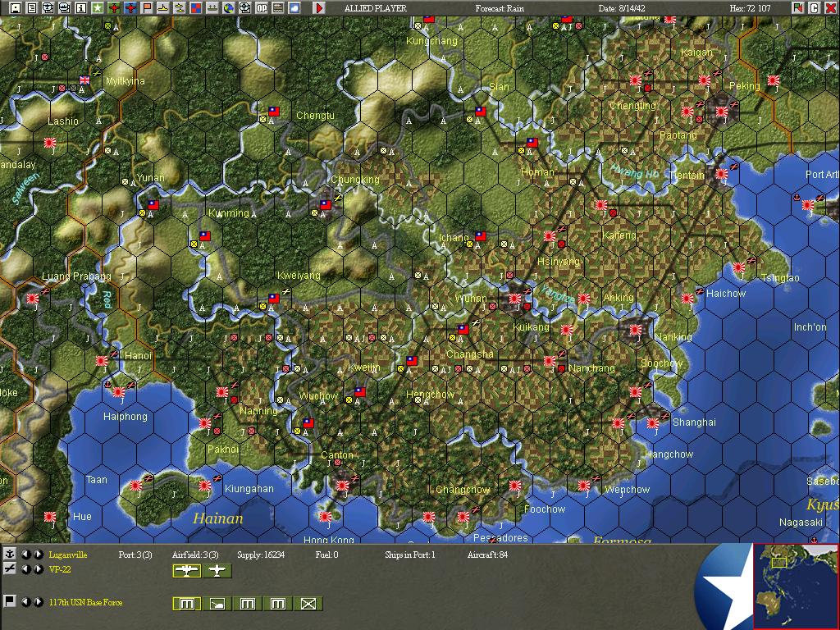Click the red plane on blue icon

pyautogui.click(x=130, y=8)
